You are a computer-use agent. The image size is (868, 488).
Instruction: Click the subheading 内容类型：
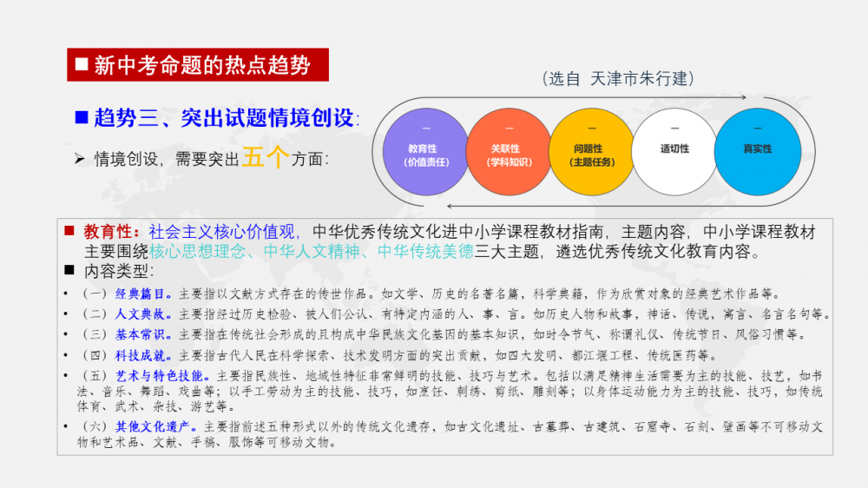click(119, 271)
